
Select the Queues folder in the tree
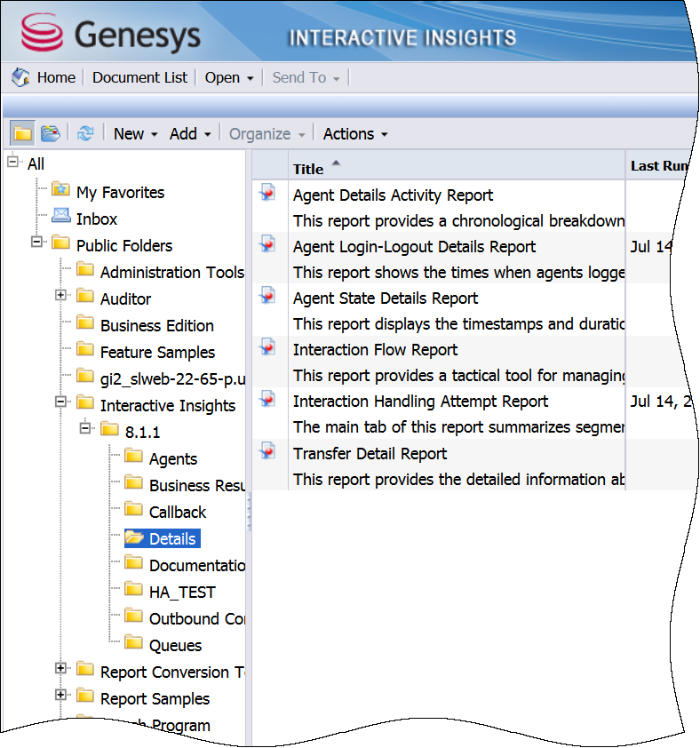click(175, 646)
